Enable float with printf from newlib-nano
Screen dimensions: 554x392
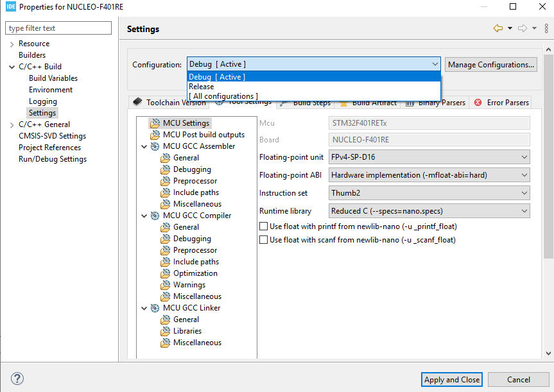coord(264,226)
